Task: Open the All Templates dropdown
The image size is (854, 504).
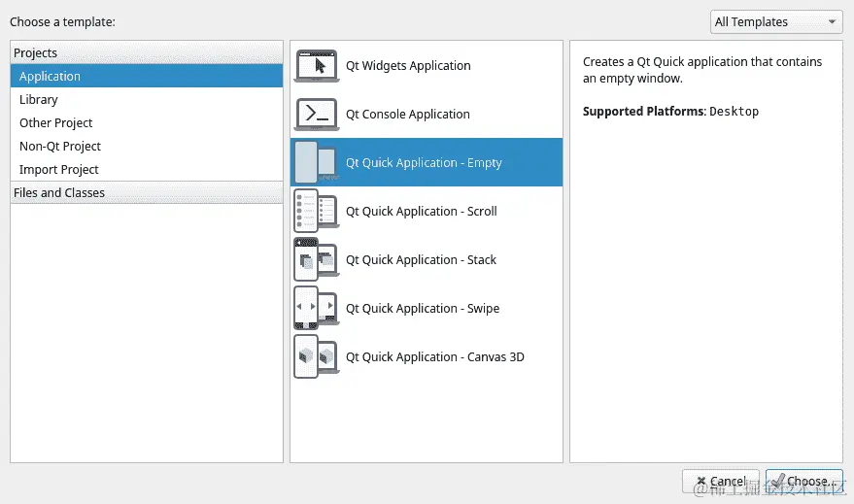Action: pos(776,22)
